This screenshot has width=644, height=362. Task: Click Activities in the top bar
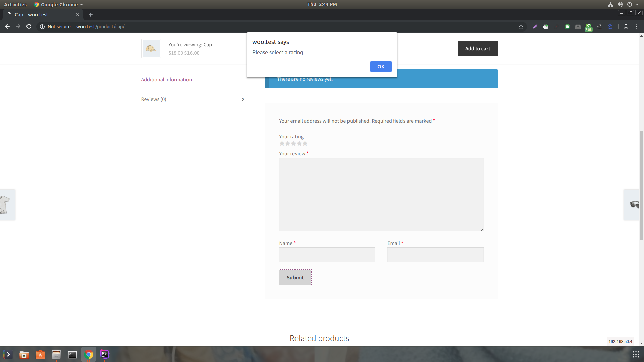click(15, 4)
